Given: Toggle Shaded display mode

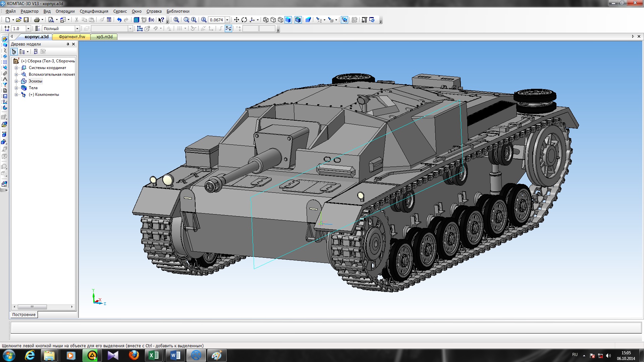Looking at the screenshot, I should (x=288, y=20).
